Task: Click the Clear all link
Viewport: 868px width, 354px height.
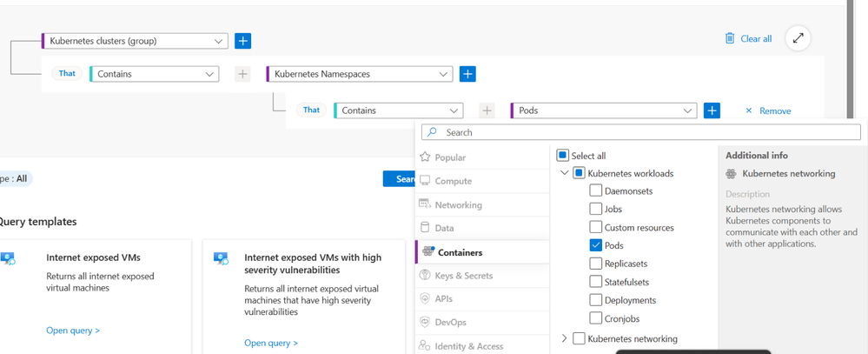Action: coord(756,39)
